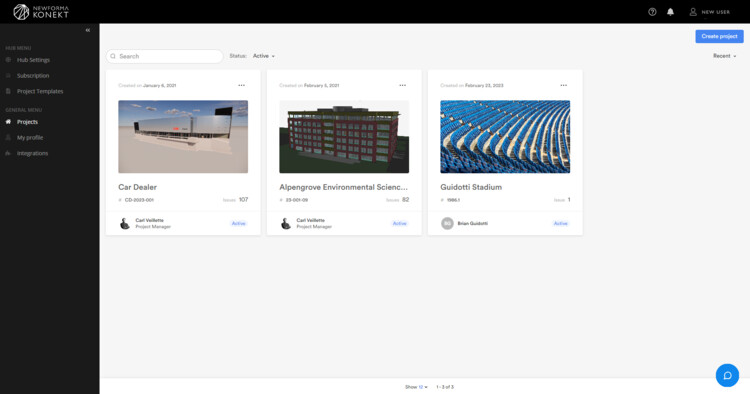Open the chat support bubble
This screenshot has width=750, height=394.
pyautogui.click(x=727, y=375)
